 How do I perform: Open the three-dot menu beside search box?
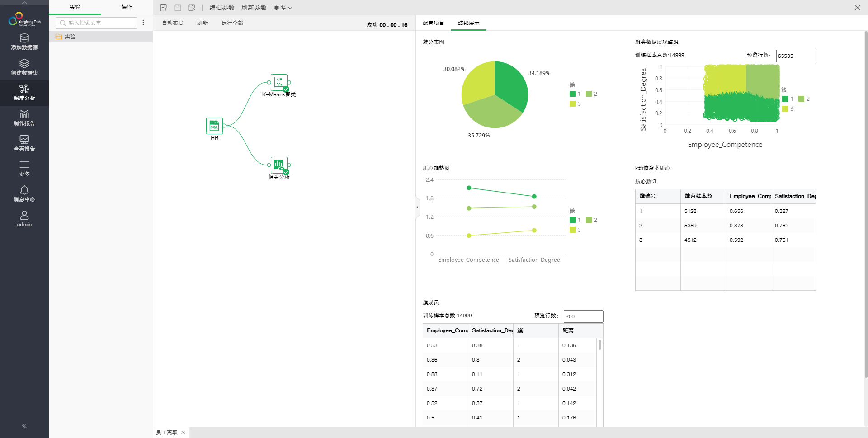pos(143,23)
